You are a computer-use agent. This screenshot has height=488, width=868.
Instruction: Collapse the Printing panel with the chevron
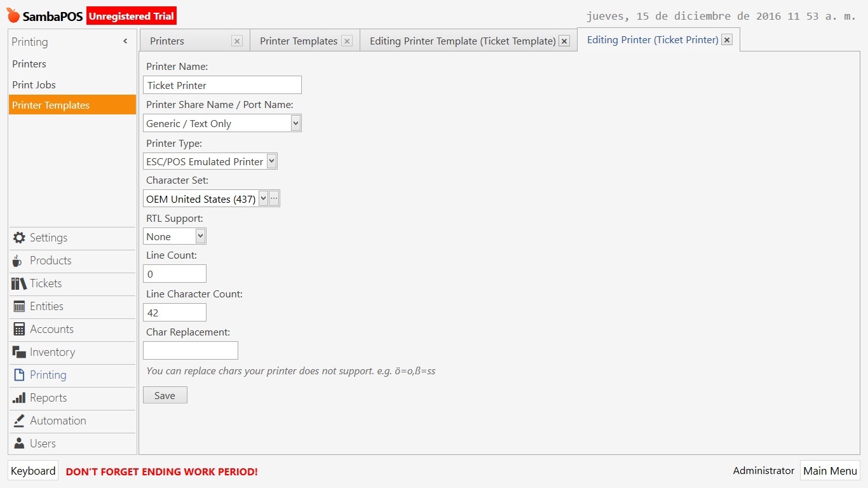125,41
